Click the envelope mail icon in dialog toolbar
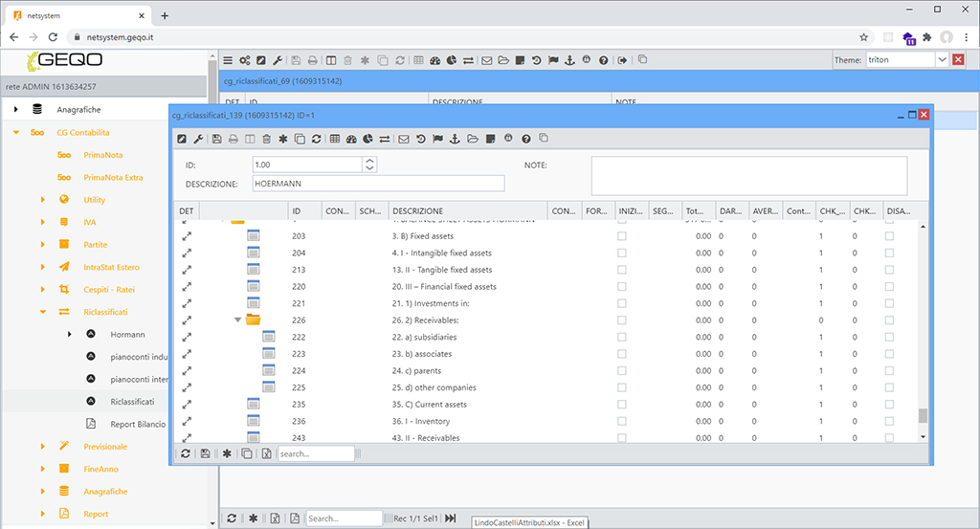 (403, 139)
